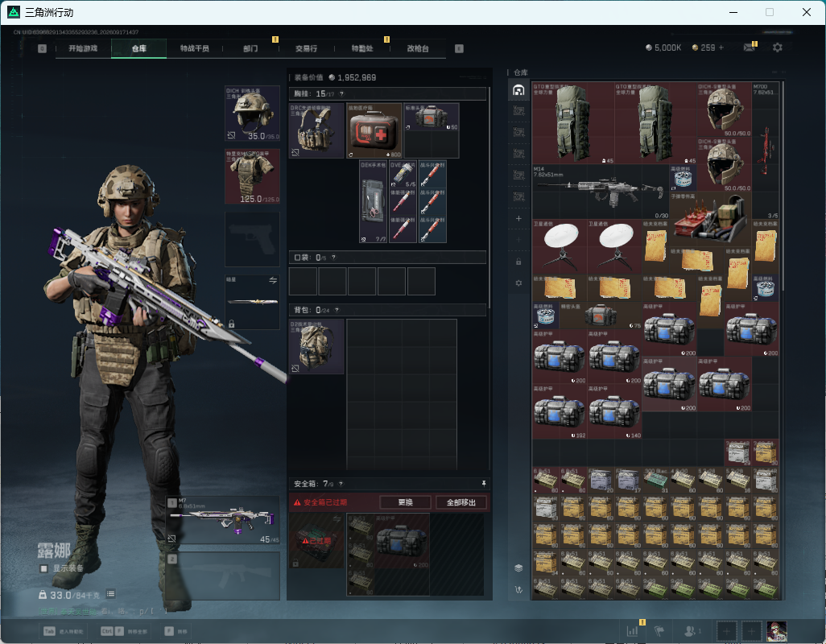This screenshot has width=826, height=644.
Task: Click the stack items icon in warehouse sidebar
Action: click(518, 568)
